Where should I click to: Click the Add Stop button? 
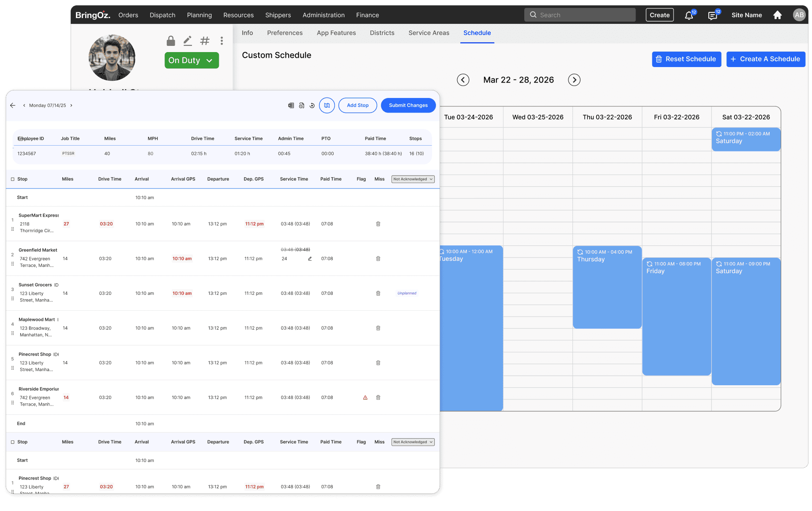(x=358, y=105)
